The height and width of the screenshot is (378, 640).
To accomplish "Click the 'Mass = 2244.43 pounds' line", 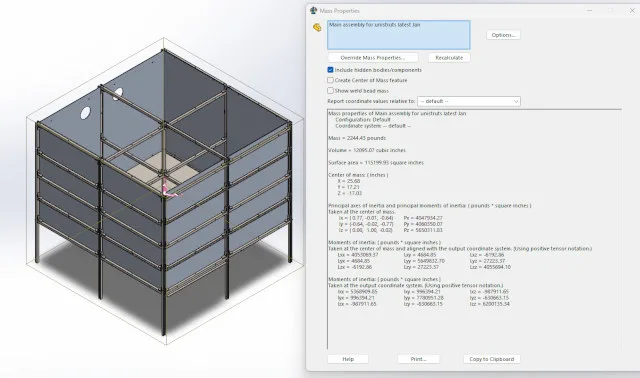I will (x=357, y=138).
